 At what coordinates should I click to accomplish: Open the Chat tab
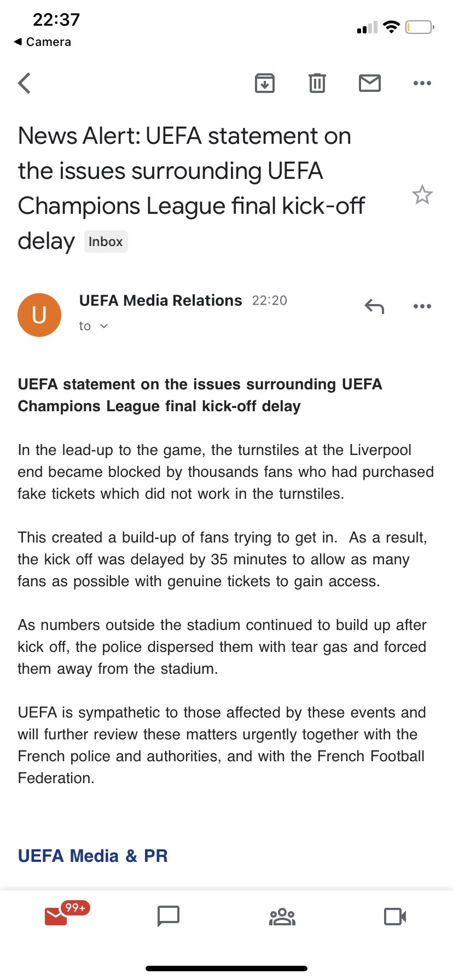click(x=169, y=916)
